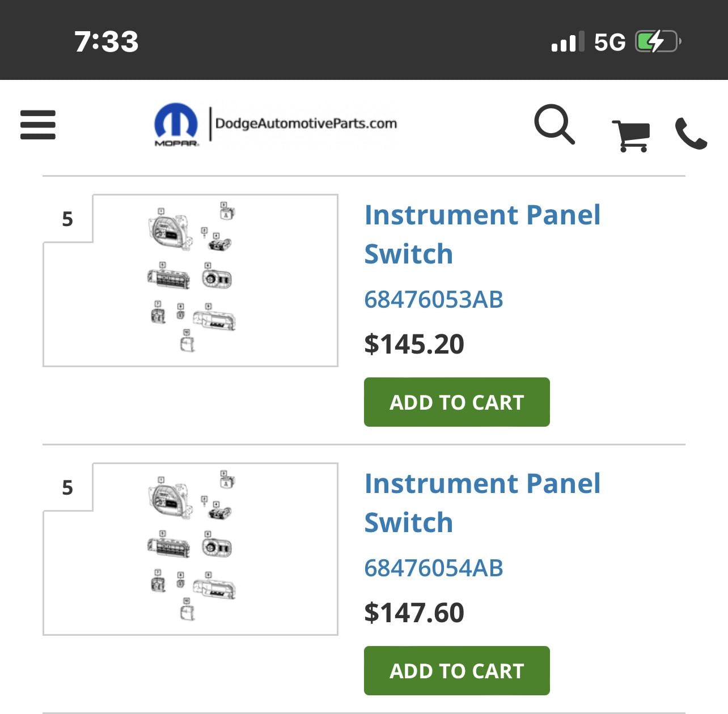Click the DodgeAutomotiveParts.com site name

point(306,124)
